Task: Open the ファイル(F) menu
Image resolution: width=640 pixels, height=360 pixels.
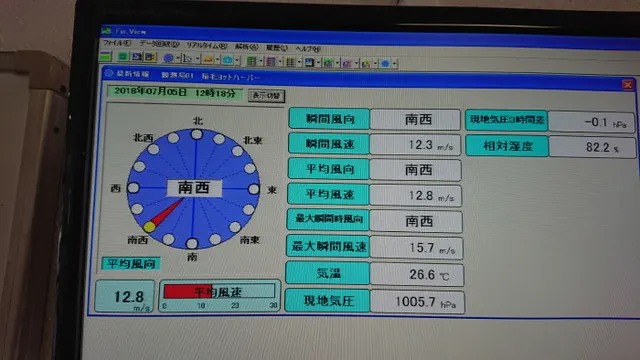Action: 117,42
